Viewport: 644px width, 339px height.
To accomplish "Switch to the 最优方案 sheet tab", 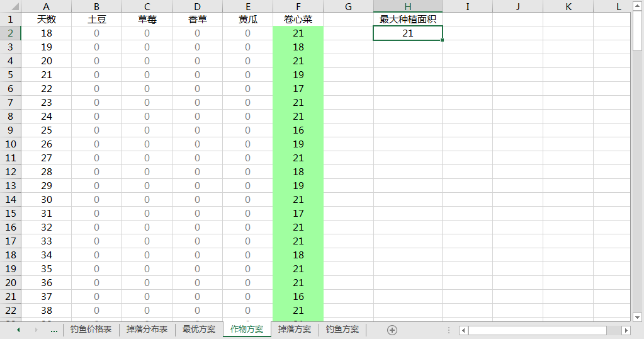I will click(x=199, y=330).
